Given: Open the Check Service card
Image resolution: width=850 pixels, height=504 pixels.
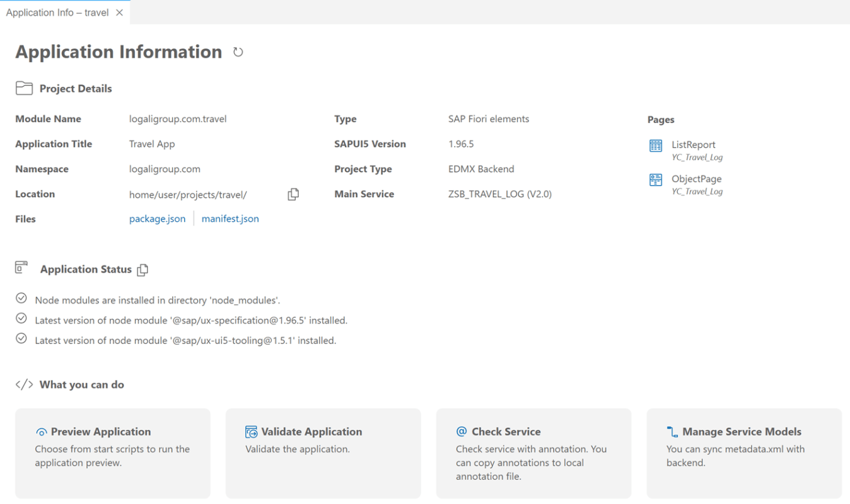Looking at the screenshot, I should click(533, 453).
